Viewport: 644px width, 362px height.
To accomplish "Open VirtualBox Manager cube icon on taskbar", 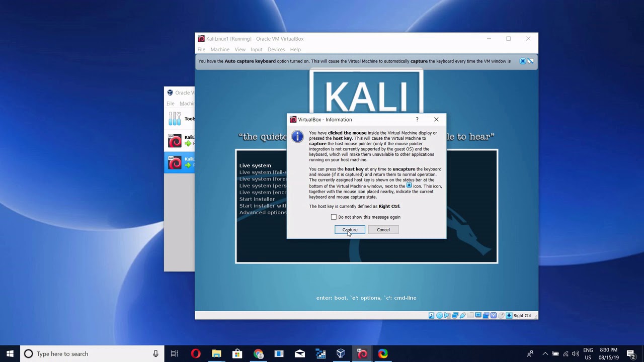I will coord(341,353).
